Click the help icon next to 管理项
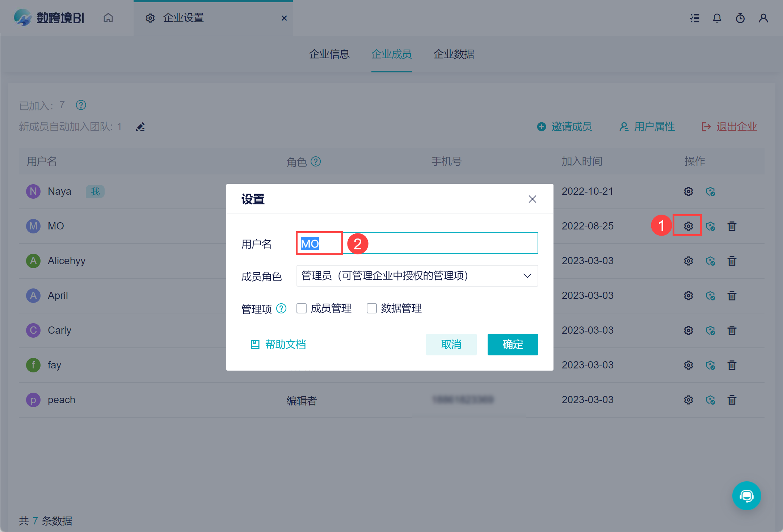Image resolution: width=783 pixels, height=532 pixels. (x=281, y=308)
